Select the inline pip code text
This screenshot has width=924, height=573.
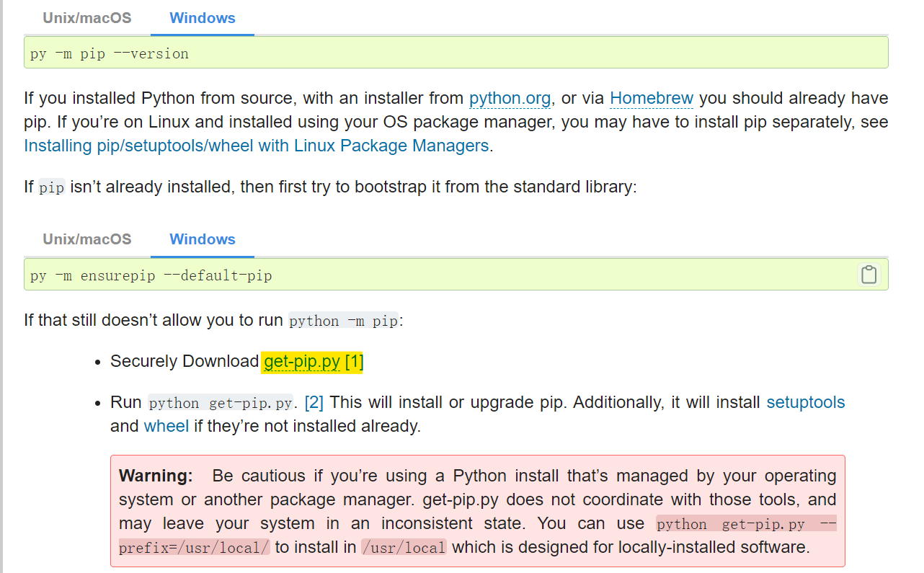click(x=51, y=187)
